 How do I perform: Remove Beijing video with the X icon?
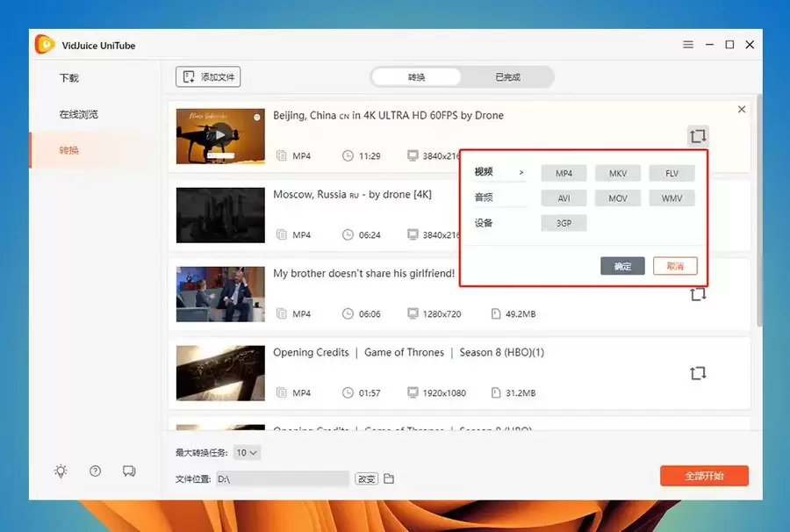coord(742,110)
